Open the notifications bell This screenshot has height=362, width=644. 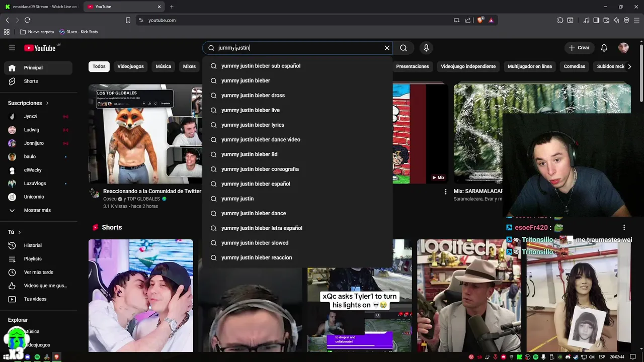point(604,48)
